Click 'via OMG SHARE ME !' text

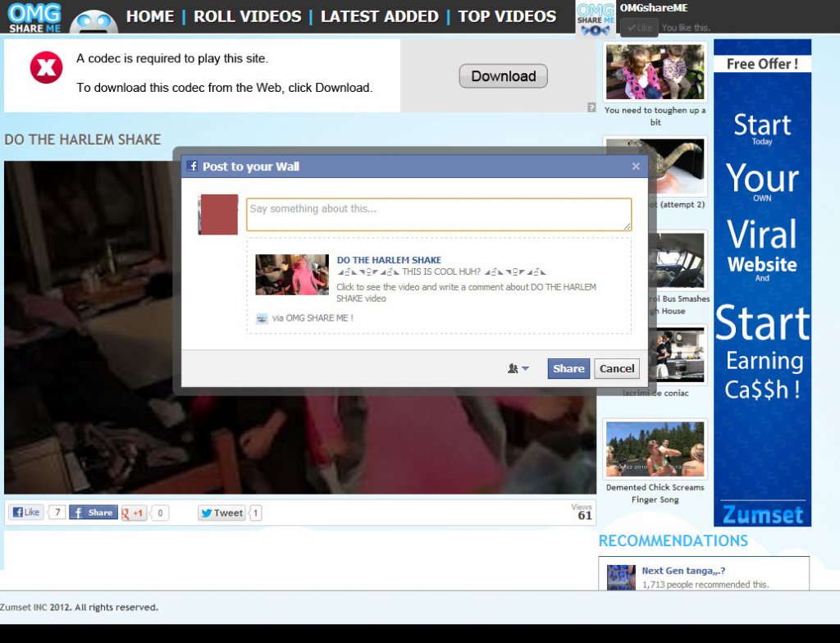[313, 318]
